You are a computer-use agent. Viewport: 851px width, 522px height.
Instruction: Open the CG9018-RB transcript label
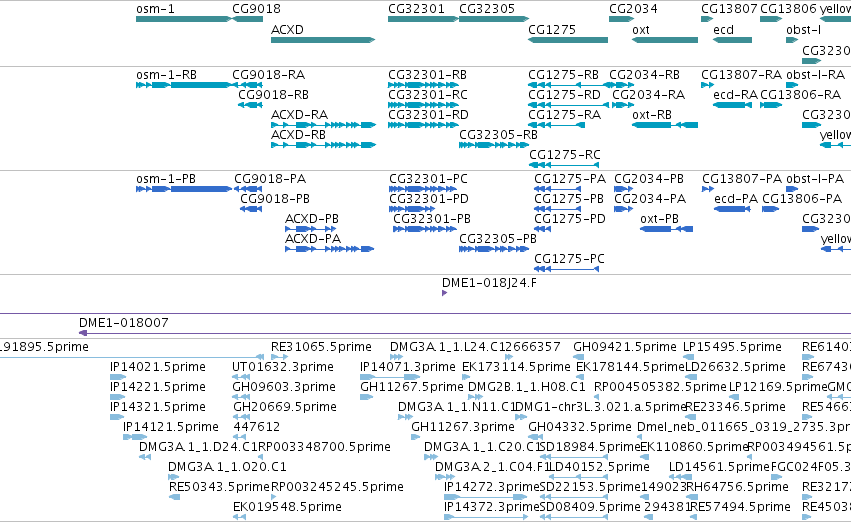pyautogui.click(x=274, y=95)
